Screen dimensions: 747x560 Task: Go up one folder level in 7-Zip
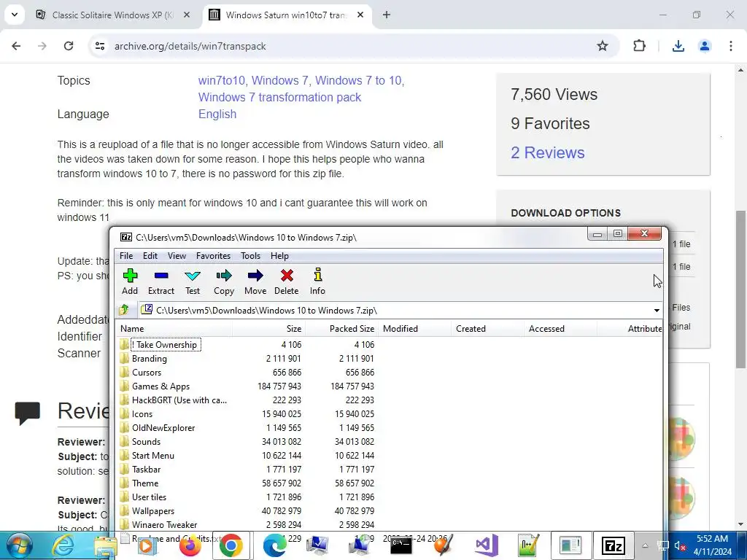[125, 310]
